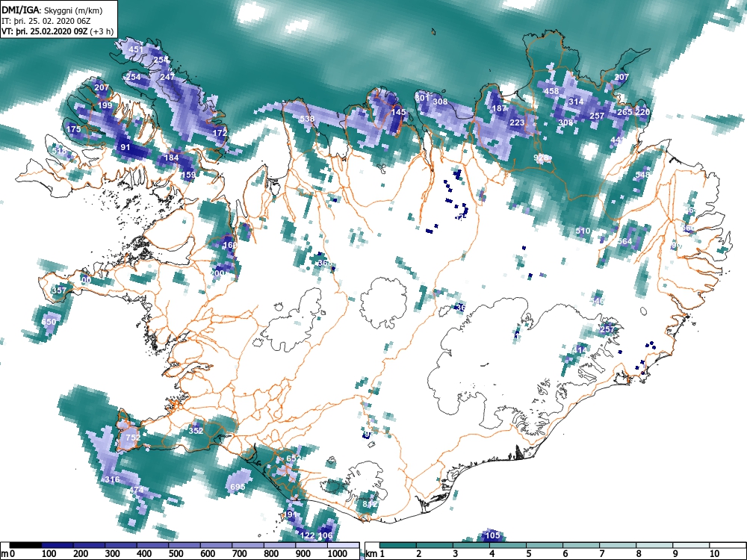The image size is (747, 560).
Task: Click the '1000' tick on the metre legend
Action: tap(337, 554)
